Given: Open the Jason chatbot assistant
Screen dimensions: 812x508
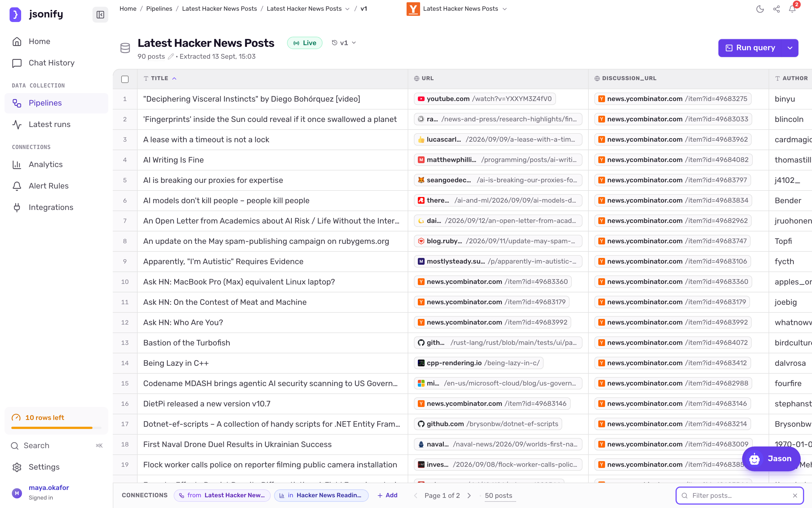Looking at the screenshot, I should [x=771, y=458].
